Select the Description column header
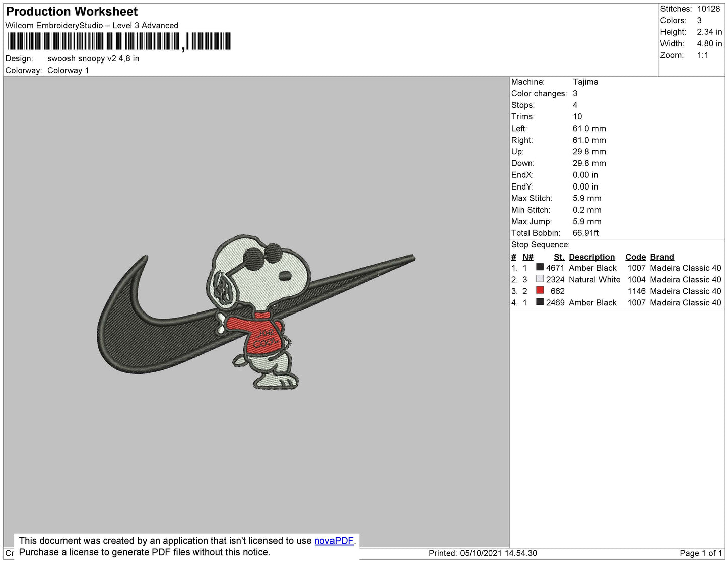 click(x=591, y=257)
